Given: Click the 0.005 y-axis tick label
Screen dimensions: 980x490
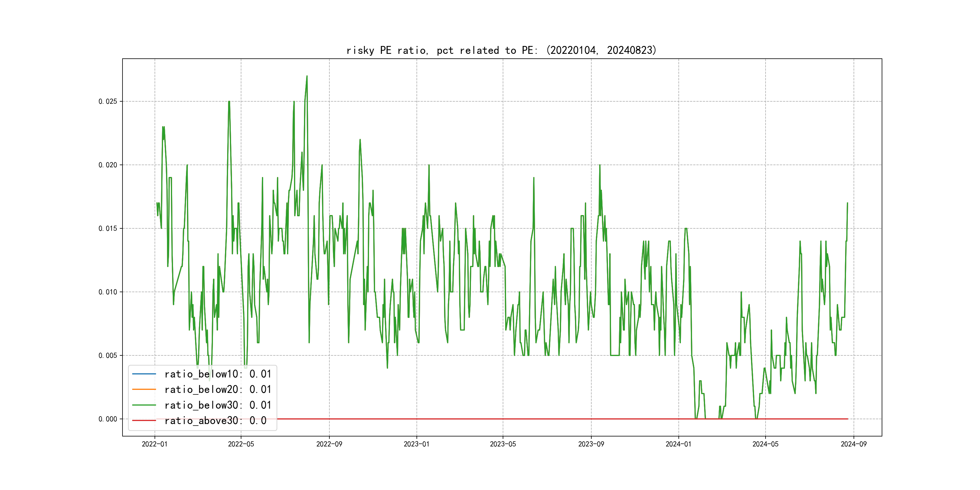Looking at the screenshot, I should click(x=108, y=355).
